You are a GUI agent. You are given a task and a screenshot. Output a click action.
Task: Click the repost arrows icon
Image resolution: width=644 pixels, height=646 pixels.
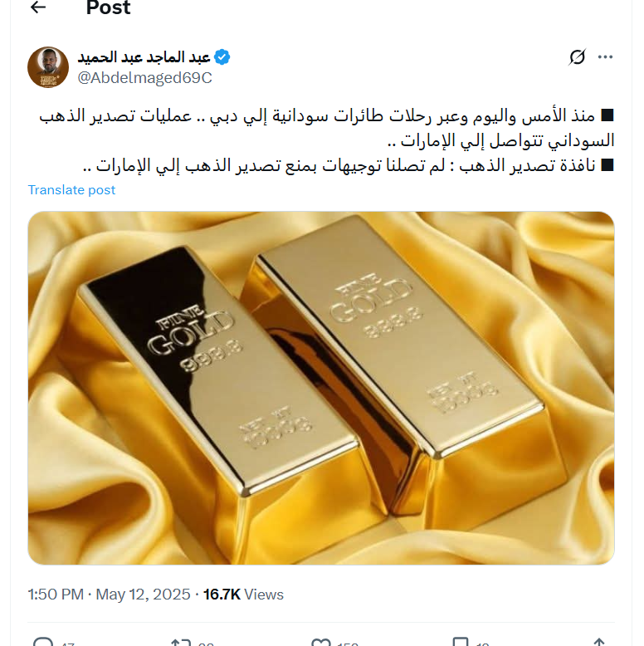181,642
